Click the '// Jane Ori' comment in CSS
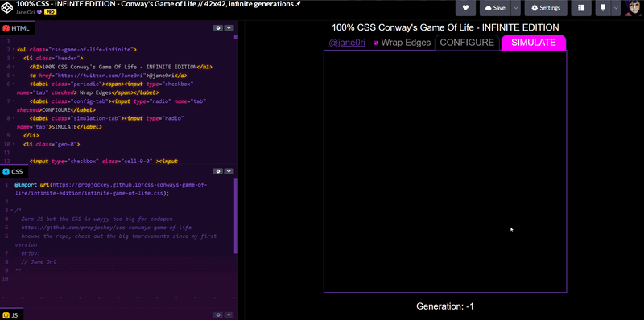Viewport: 644px width, 320px height. pos(38,262)
